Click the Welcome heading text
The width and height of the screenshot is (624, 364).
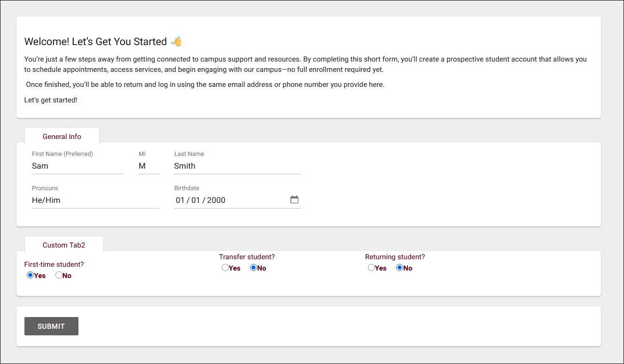coord(95,41)
